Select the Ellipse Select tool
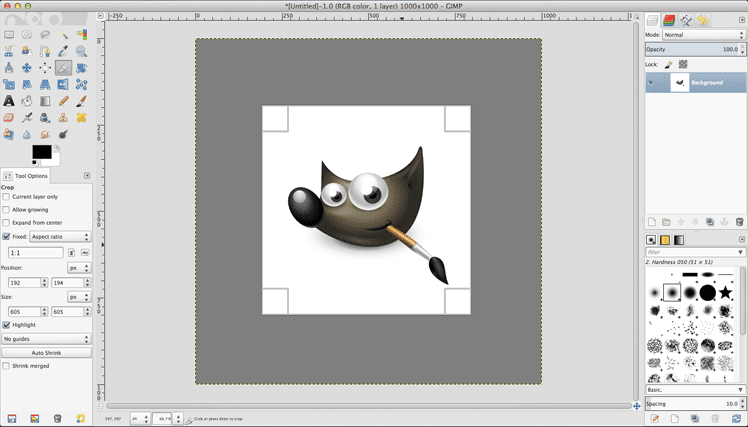The height and width of the screenshot is (427, 748). (27, 34)
